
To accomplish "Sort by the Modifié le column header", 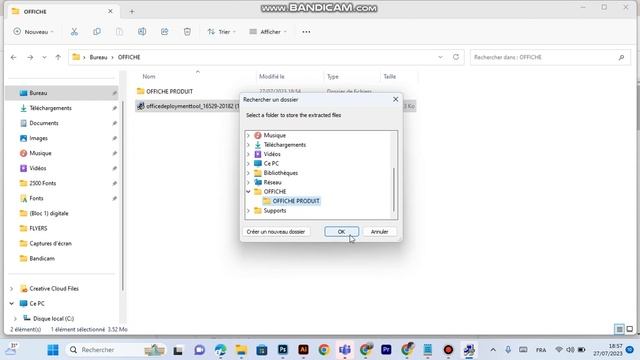I will click(272, 76).
